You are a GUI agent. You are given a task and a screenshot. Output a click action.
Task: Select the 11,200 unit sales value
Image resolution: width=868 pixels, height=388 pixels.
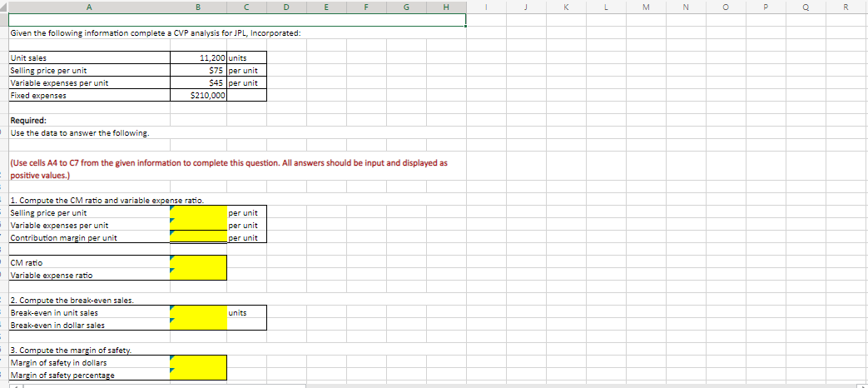click(198, 57)
